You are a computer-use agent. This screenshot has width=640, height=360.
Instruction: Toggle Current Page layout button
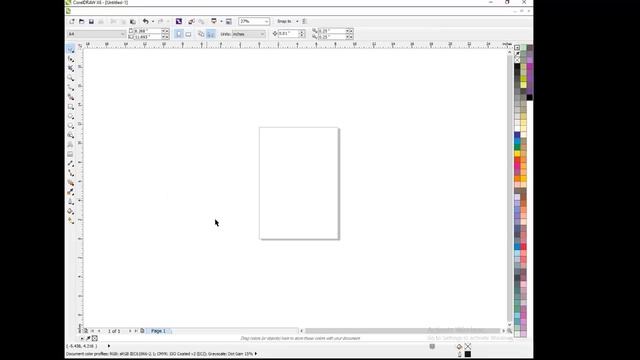[211, 34]
